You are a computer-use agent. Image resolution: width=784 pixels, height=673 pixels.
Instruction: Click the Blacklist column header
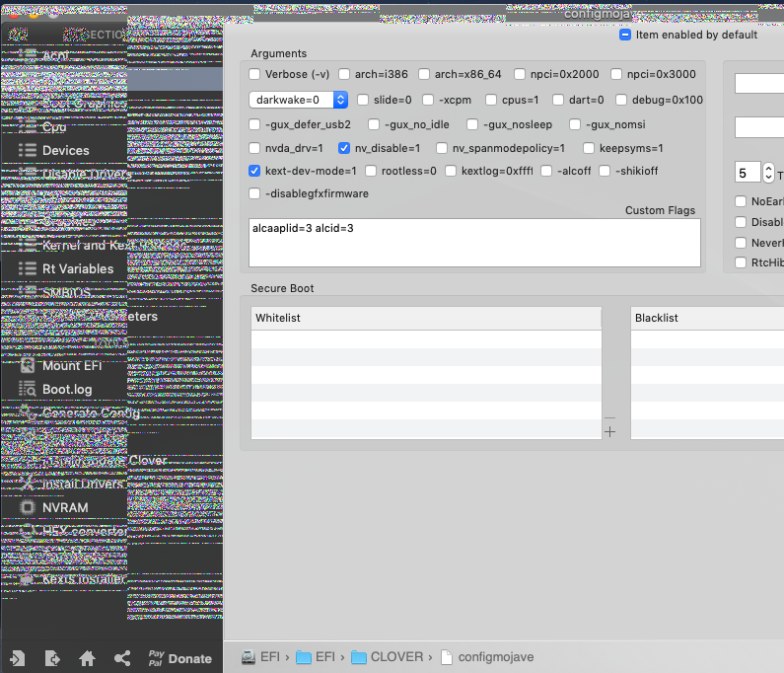[x=707, y=318]
